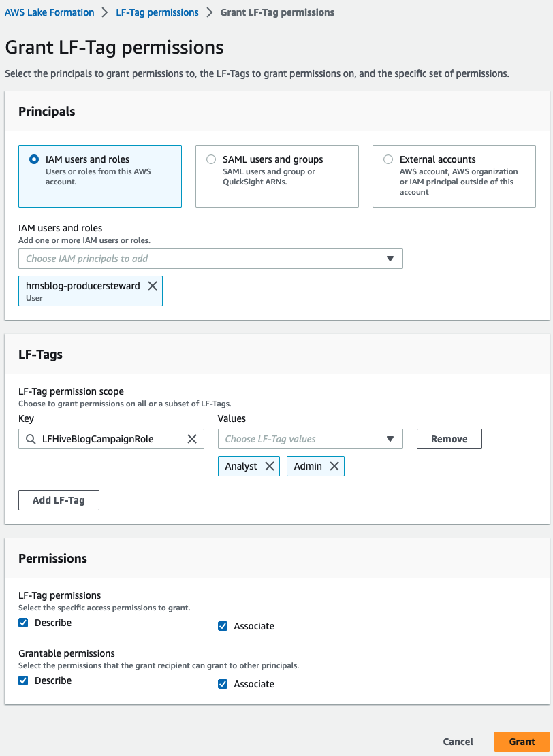Select External accounts option
This screenshot has height=756, width=553.
388,159
